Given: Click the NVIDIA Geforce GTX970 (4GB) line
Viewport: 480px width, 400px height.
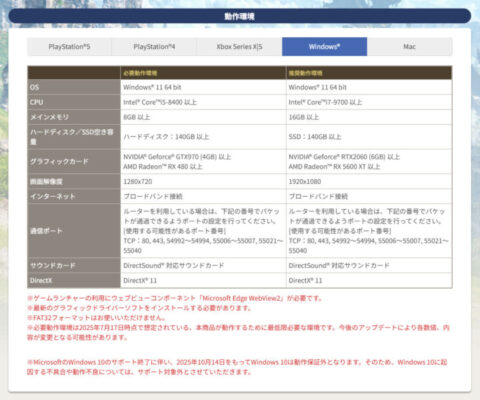Looking at the screenshot, I should pyautogui.click(x=177, y=157).
